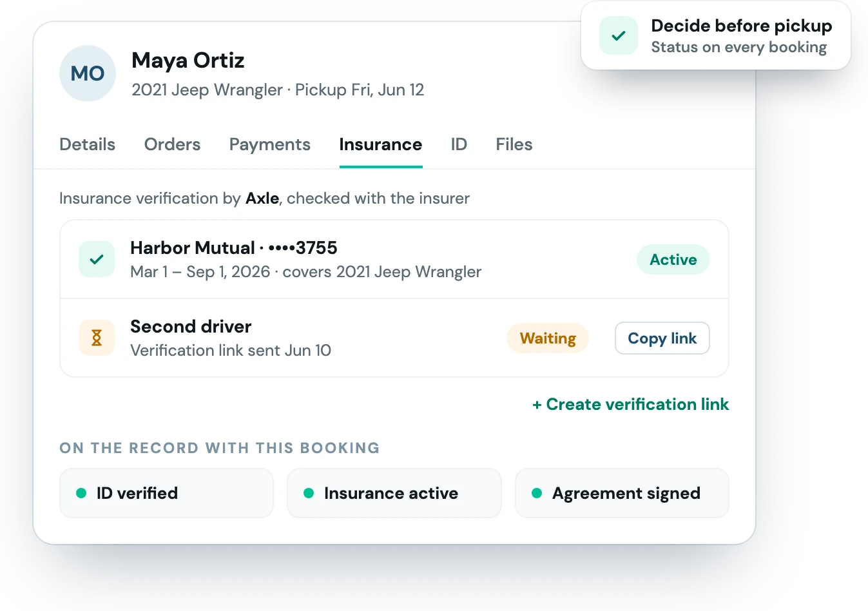Screen dimensions: 868x611
Task: Open the ID tab
Action: point(459,144)
